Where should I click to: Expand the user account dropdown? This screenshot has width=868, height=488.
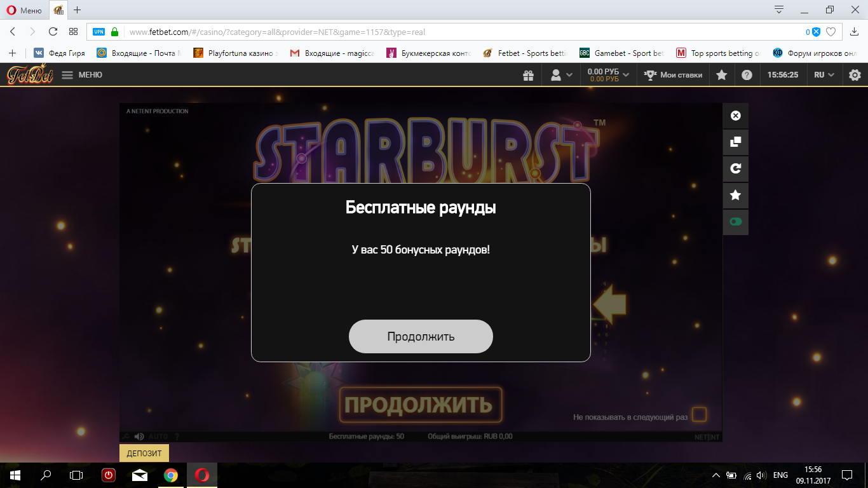[561, 75]
